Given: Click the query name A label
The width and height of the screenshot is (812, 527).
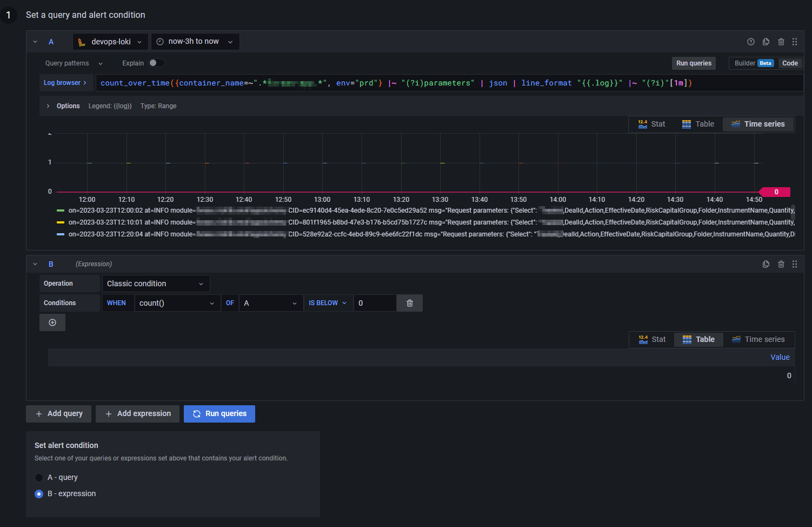Looking at the screenshot, I should click(x=51, y=42).
